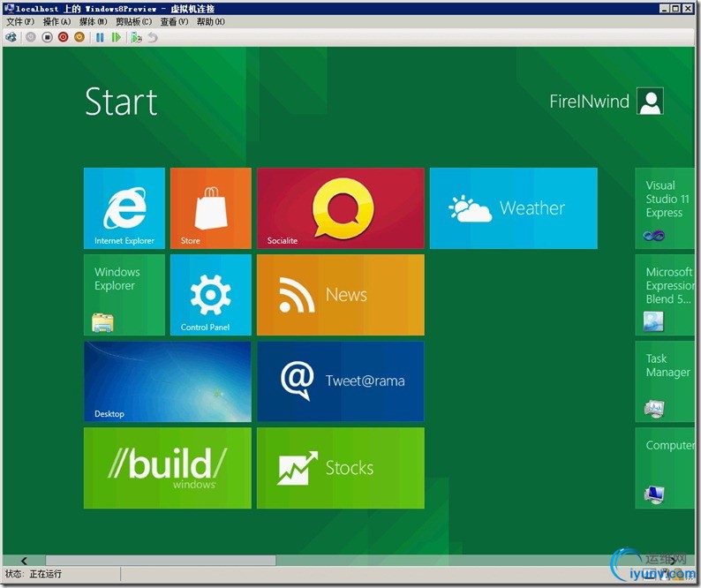
Task: Open the 操作(A) menu
Action: (x=57, y=21)
